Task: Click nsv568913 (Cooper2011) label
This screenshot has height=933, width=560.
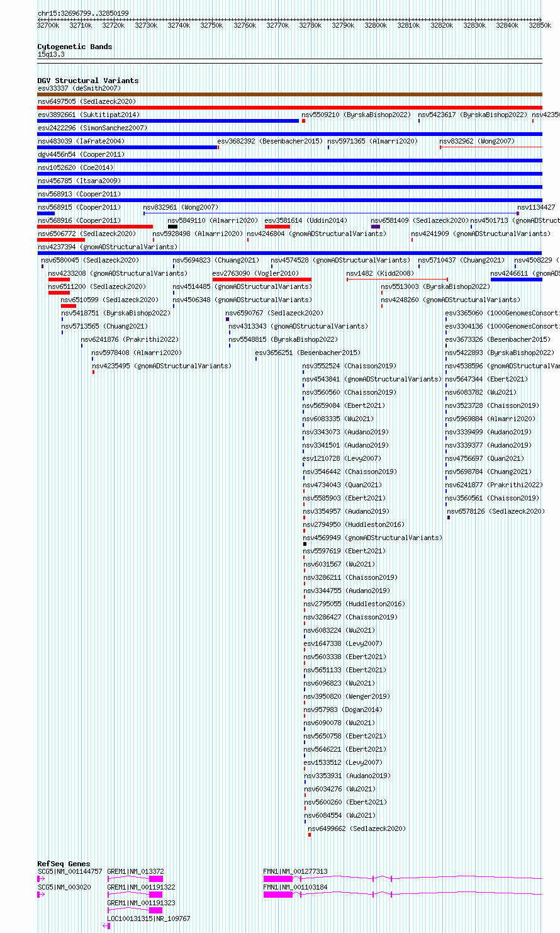Action: click(79, 194)
